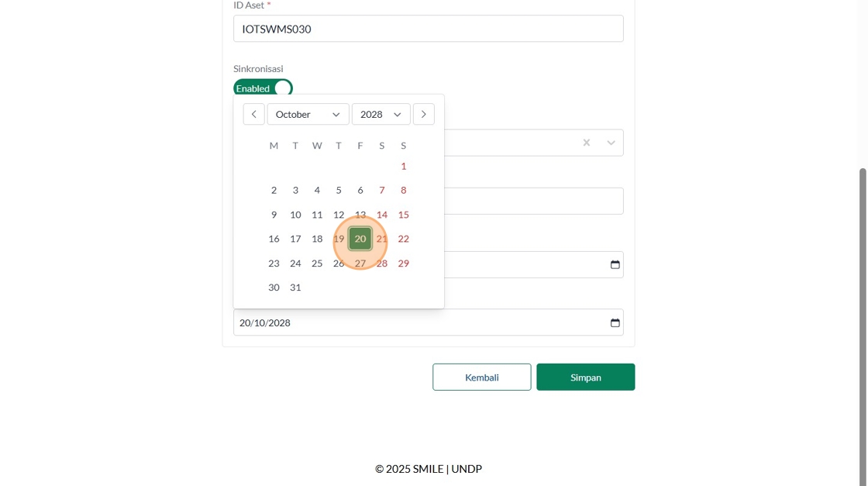This screenshot has height=486, width=868.
Task: Open calendar icon in bottom date field
Action: (x=615, y=322)
